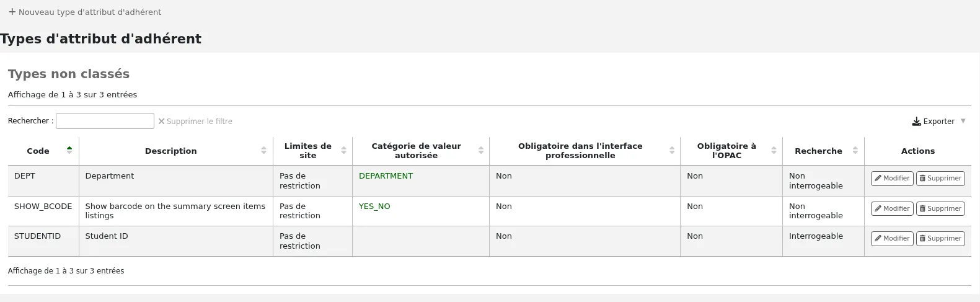Click the download icon next to Exporter

click(916, 122)
